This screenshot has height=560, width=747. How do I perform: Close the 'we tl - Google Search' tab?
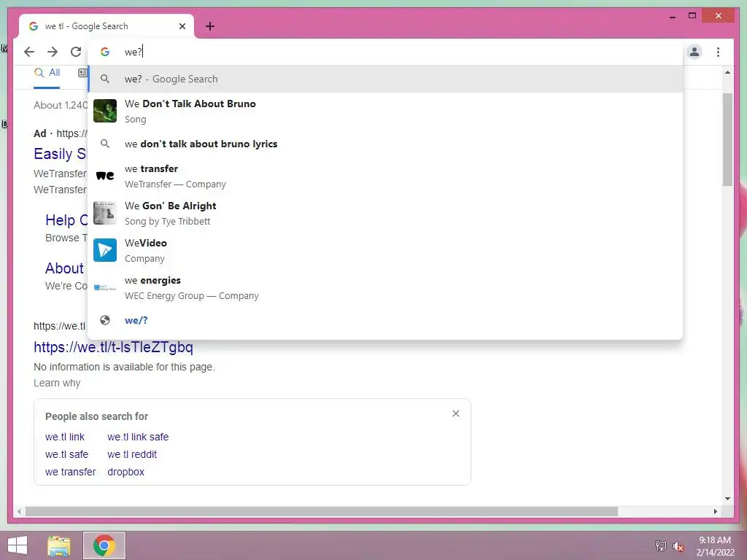[182, 26]
